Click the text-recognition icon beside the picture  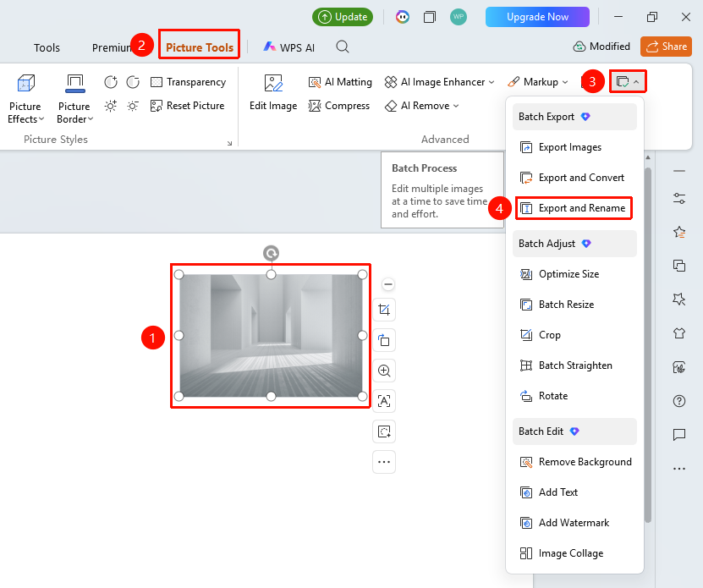coord(384,401)
